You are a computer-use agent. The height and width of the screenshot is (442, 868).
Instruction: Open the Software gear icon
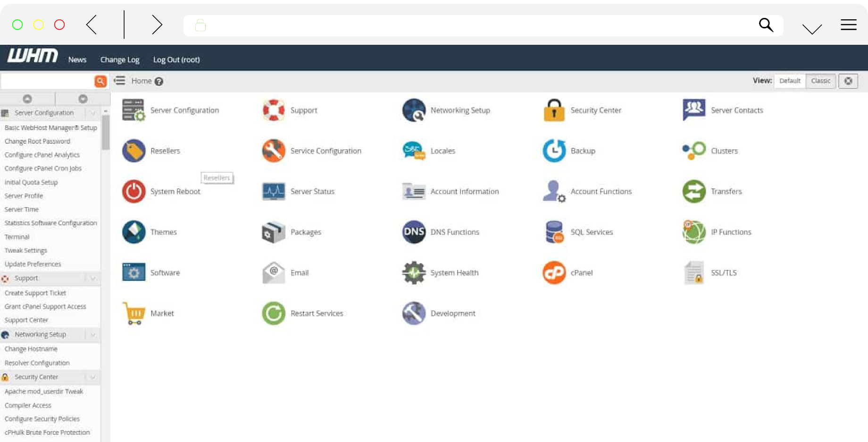click(134, 272)
